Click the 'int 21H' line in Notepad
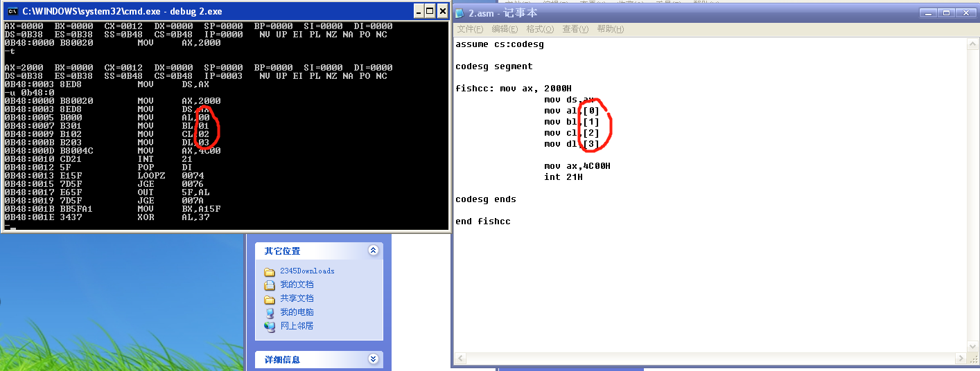This screenshot has width=980, height=371. [x=563, y=177]
